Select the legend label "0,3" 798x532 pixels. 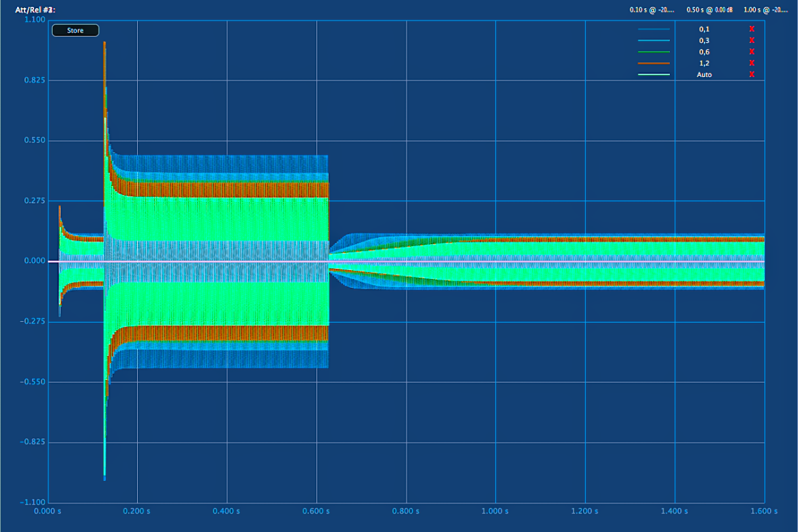pyautogui.click(x=705, y=40)
